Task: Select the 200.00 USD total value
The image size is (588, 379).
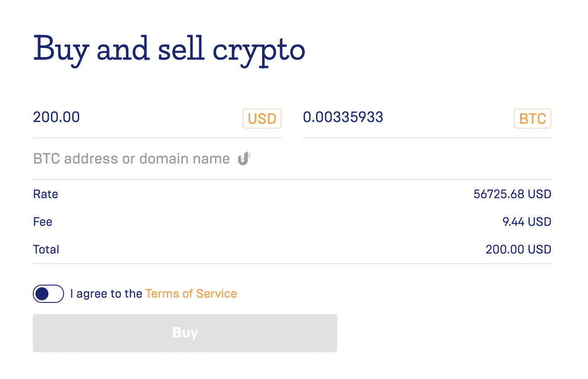Action: pyautogui.click(x=518, y=249)
